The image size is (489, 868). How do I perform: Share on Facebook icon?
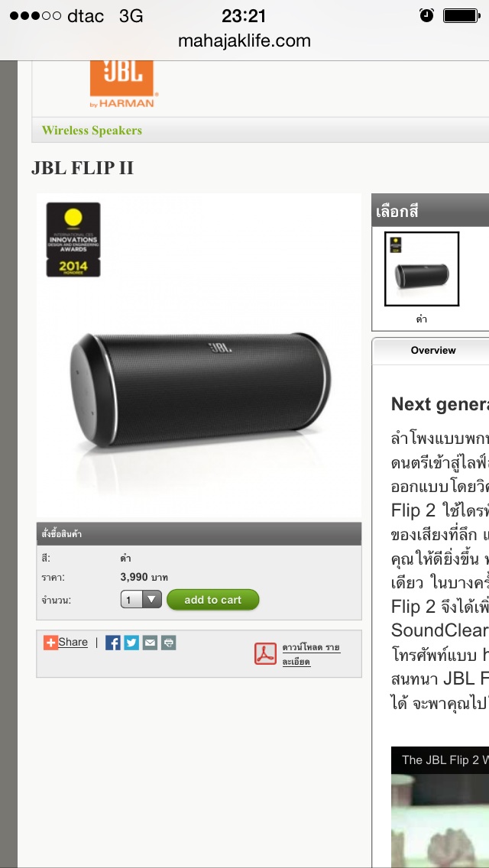pos(112,643)
